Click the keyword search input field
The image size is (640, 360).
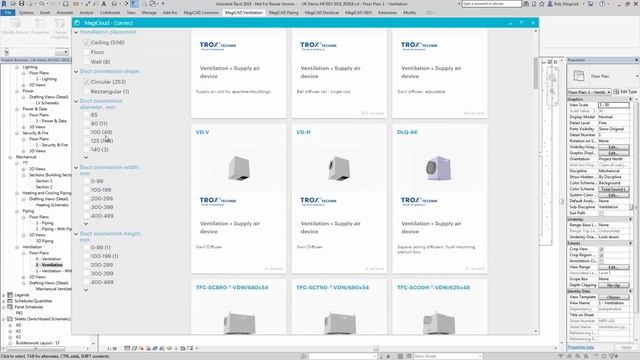491,4
